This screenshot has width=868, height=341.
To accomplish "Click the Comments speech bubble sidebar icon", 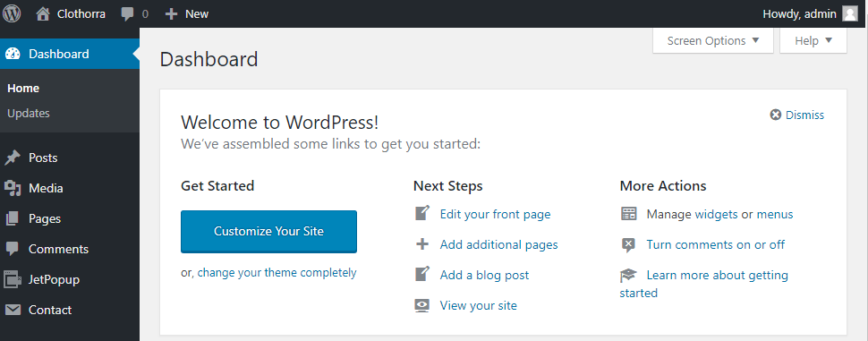I will (x=13, y=249).
